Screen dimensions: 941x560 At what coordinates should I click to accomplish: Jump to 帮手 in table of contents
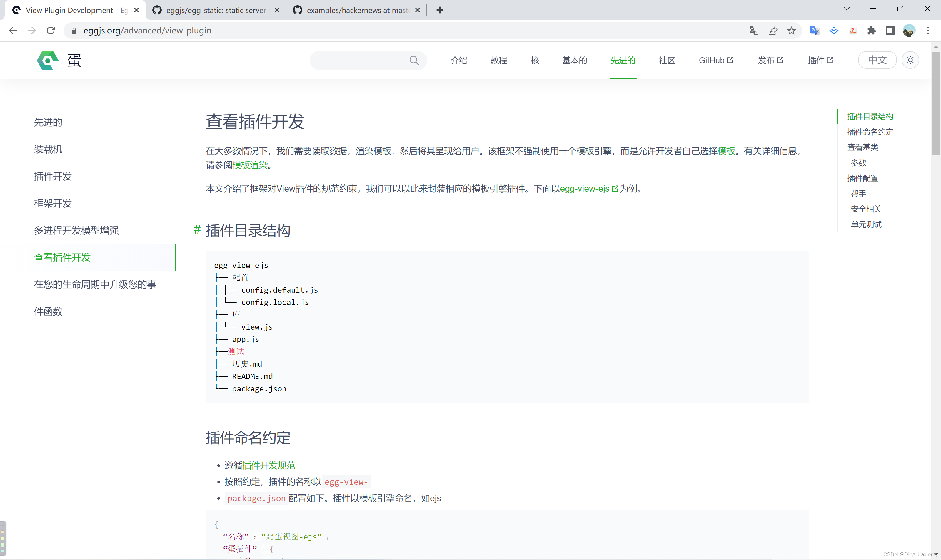(x=858, y=194)
